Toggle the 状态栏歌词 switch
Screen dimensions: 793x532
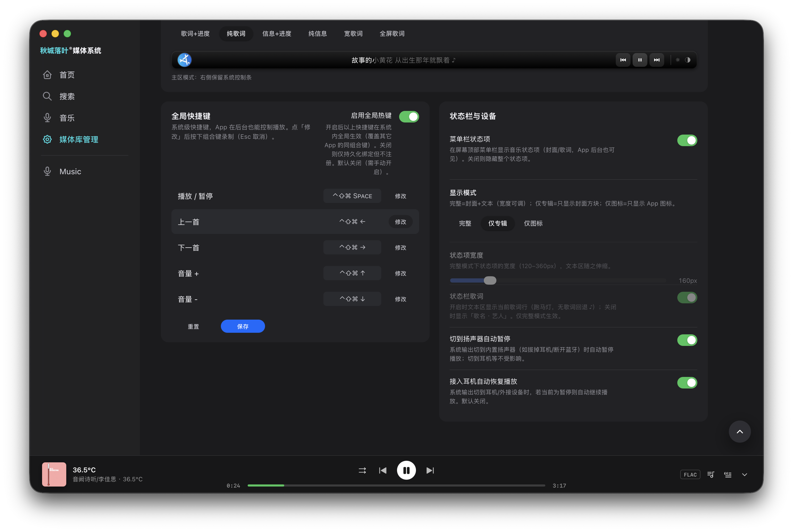(x=687, y=298)
